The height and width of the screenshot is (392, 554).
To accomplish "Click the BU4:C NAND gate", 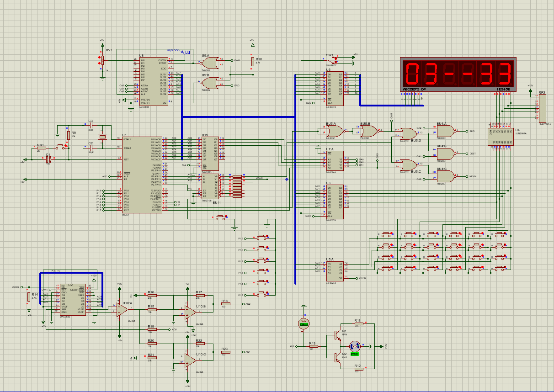I will [x=446, y=176].
